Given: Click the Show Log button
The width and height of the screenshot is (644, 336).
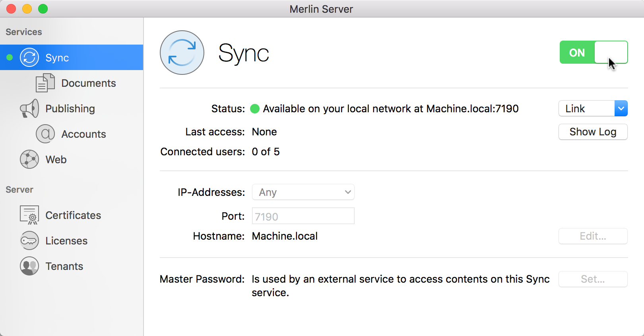Looking at the screenshot, I should pyautogui.click(x=593, y=132).
